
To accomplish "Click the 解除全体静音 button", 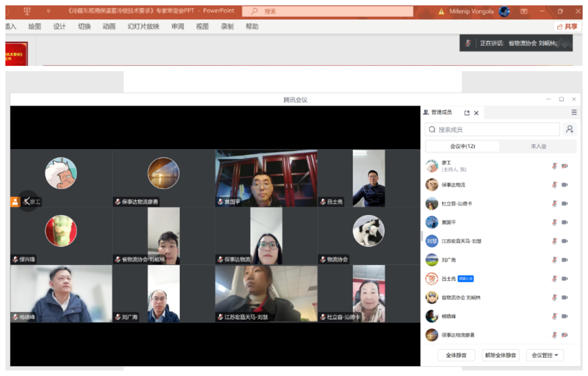I will click(x=500, y=356).
